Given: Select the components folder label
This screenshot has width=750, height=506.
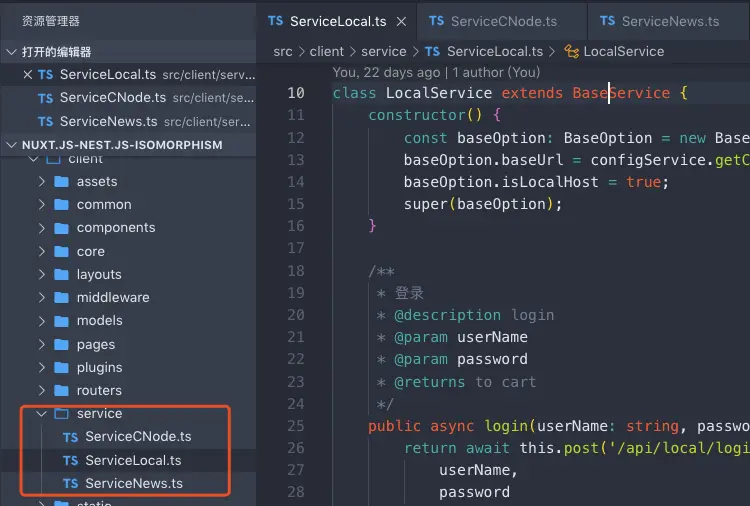Looking at the screenshot, I should 116,228.
